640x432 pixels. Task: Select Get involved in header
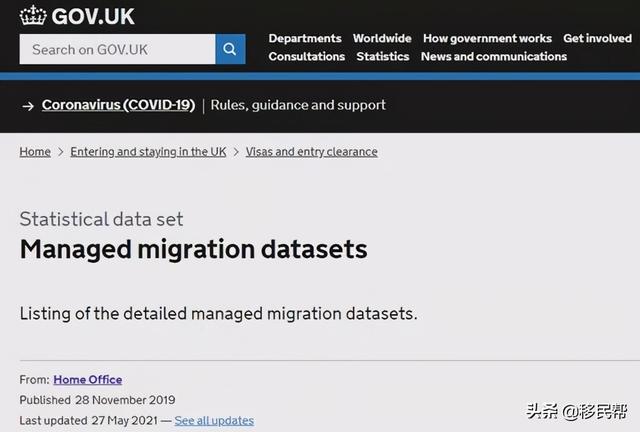click(x=597, y=38)
